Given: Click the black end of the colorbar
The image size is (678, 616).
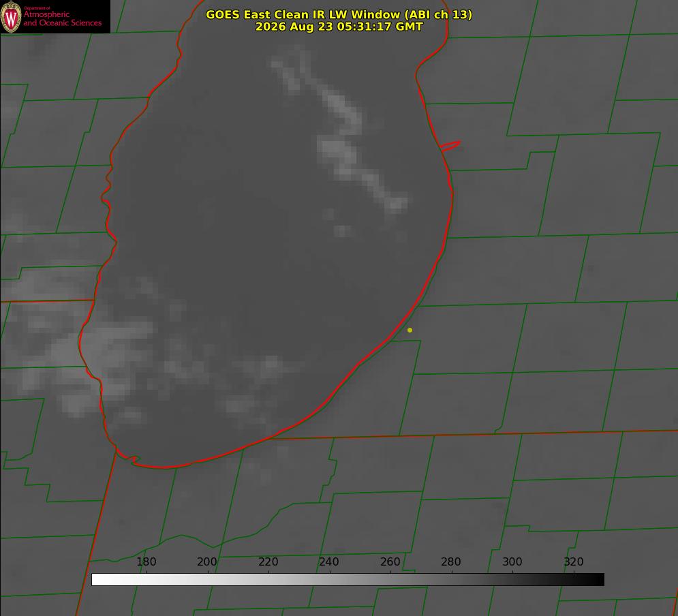Looking at the screenshot, I should (x=598, y=579).
